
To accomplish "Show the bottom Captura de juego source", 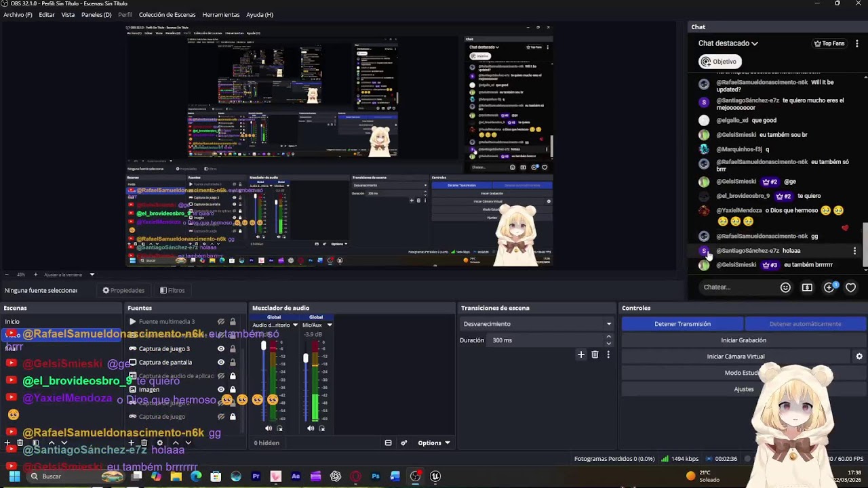I will coord(220,417).
